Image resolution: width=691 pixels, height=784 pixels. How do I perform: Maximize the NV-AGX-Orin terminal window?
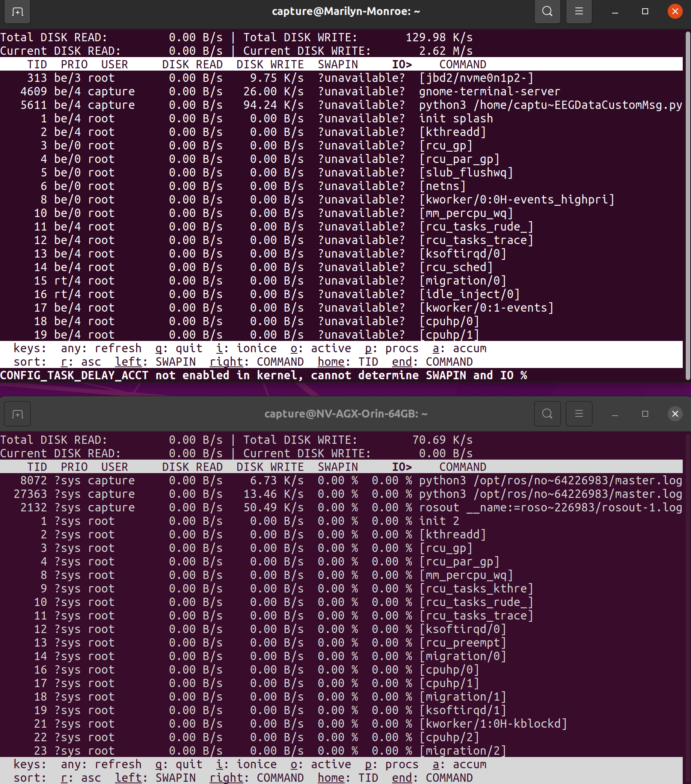pos(645,414)
